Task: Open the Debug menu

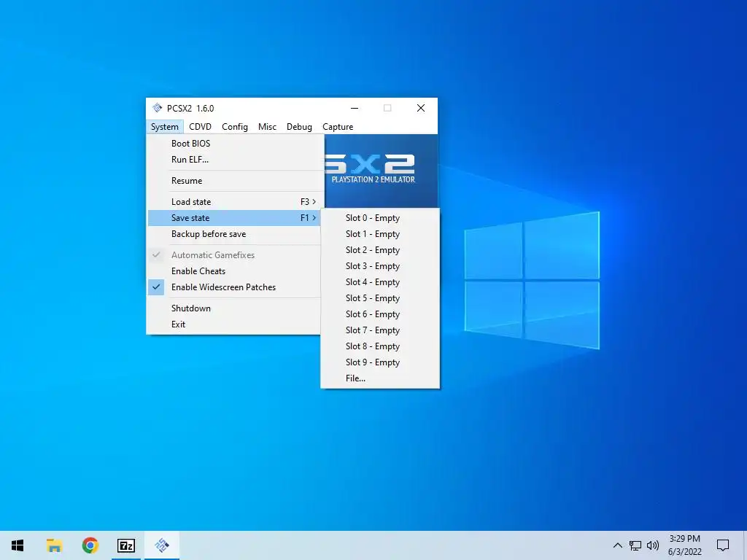Action: [299, 127]
